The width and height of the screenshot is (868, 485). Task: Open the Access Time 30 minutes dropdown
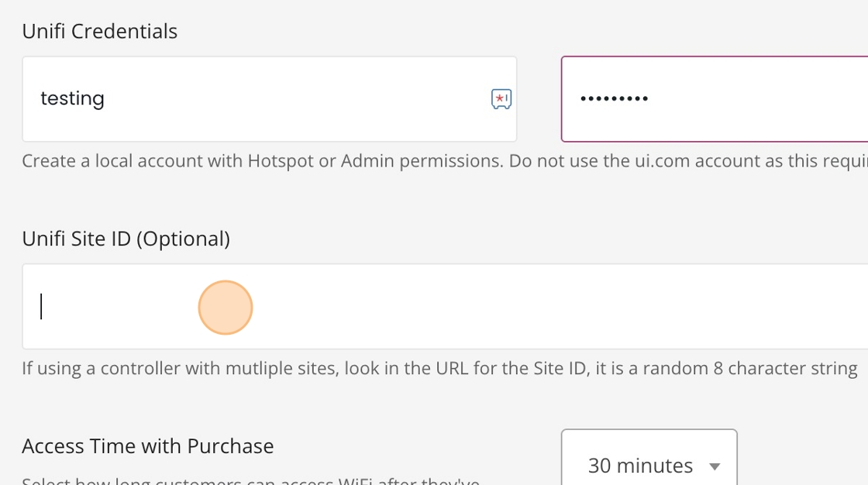(x=649, y=463)
